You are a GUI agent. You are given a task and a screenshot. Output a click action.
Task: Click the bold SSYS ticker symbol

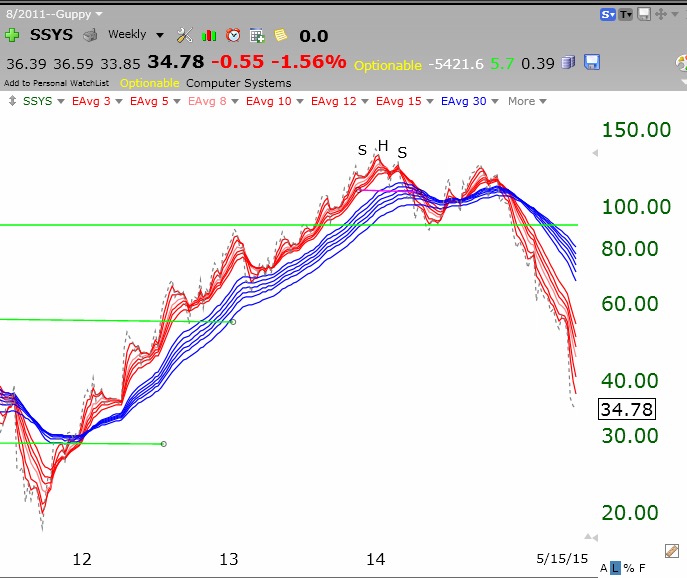pyautogui.click(x=51, y=35)
